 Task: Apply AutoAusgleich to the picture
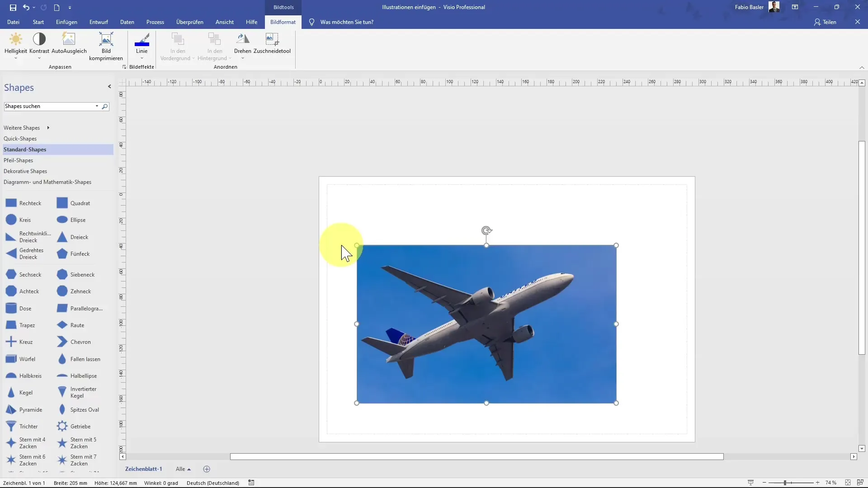coord(69,43)
